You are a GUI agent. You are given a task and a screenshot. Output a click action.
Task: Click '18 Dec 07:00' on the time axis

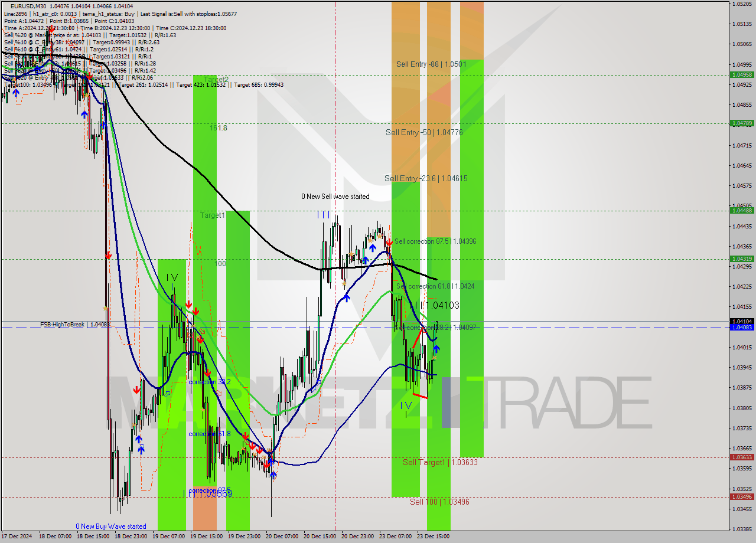tap(54, 537)
